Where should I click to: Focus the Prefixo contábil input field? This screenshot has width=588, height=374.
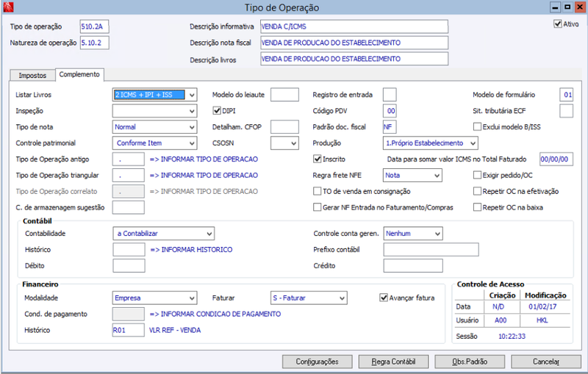(431, 249)
